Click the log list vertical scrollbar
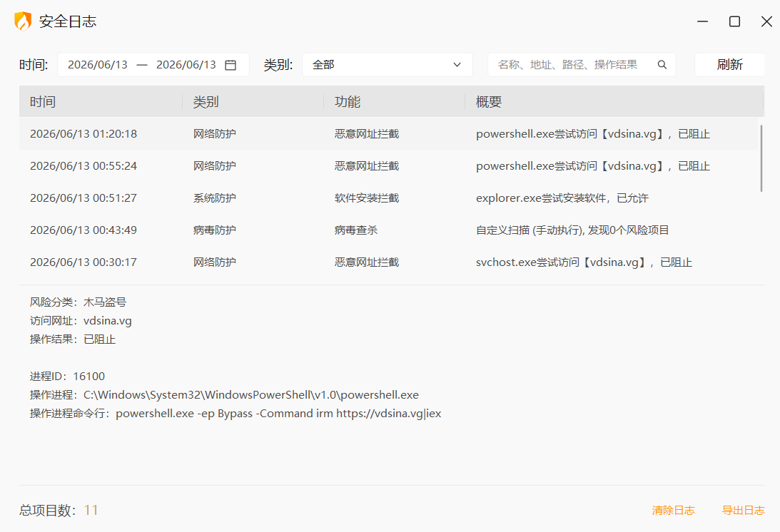780x532 pixels. tap(761, 158)
